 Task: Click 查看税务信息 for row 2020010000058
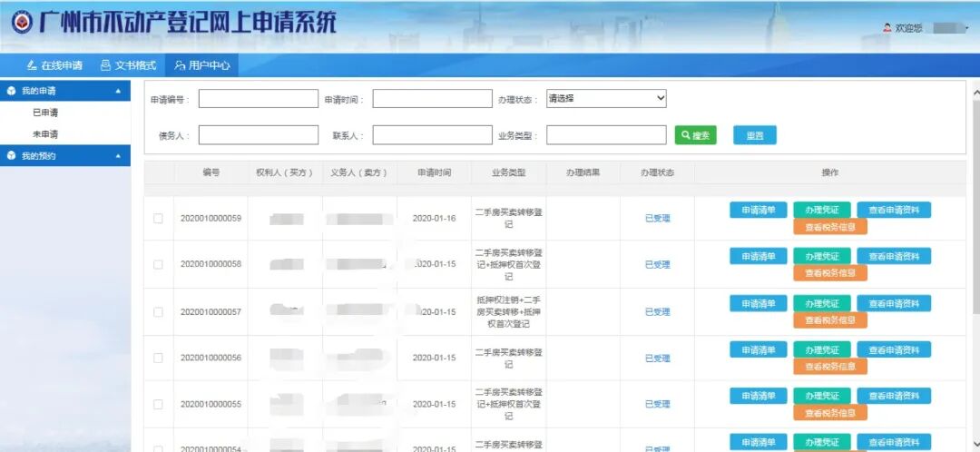[830, 272]
